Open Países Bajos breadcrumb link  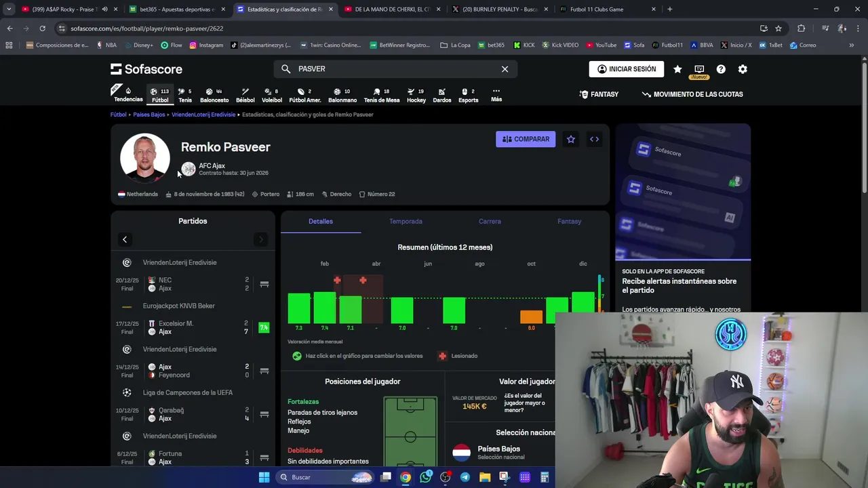point(149,115)
